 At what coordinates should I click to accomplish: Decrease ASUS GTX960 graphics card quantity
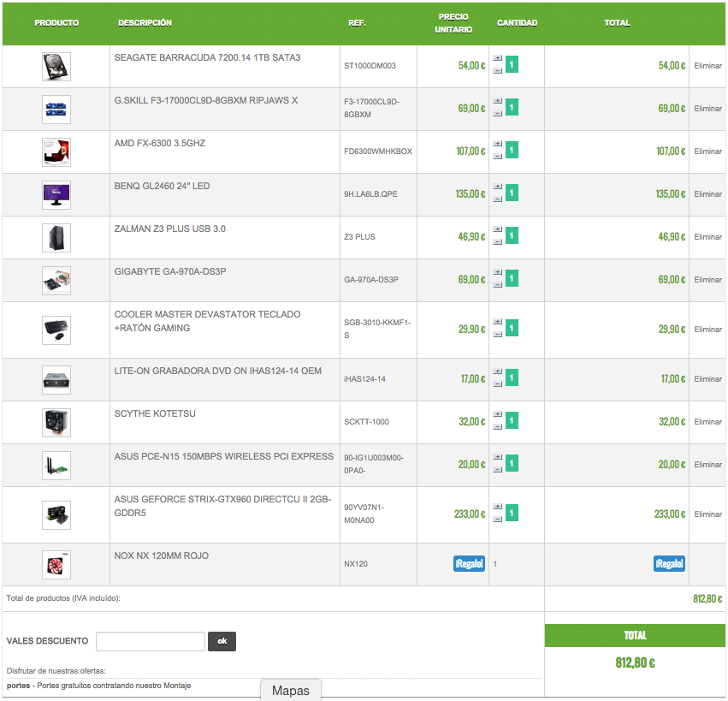click(497, 519)
